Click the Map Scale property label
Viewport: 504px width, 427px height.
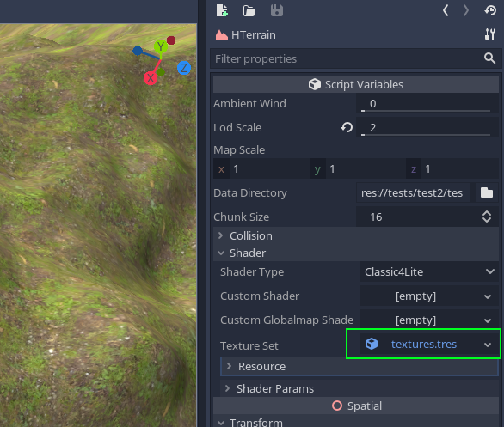click(x=239, y=150)
